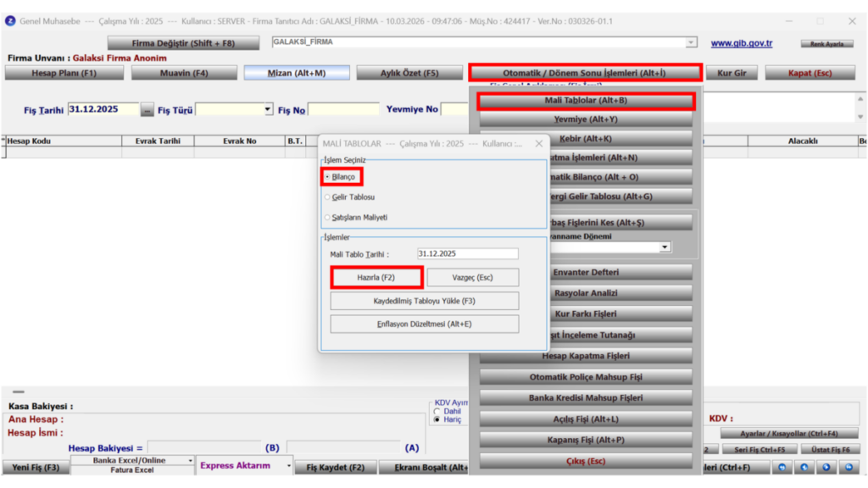Select Yevmiye (Alt+Y) from the menu
Screen dimensions: 868x488
[586, 119]
